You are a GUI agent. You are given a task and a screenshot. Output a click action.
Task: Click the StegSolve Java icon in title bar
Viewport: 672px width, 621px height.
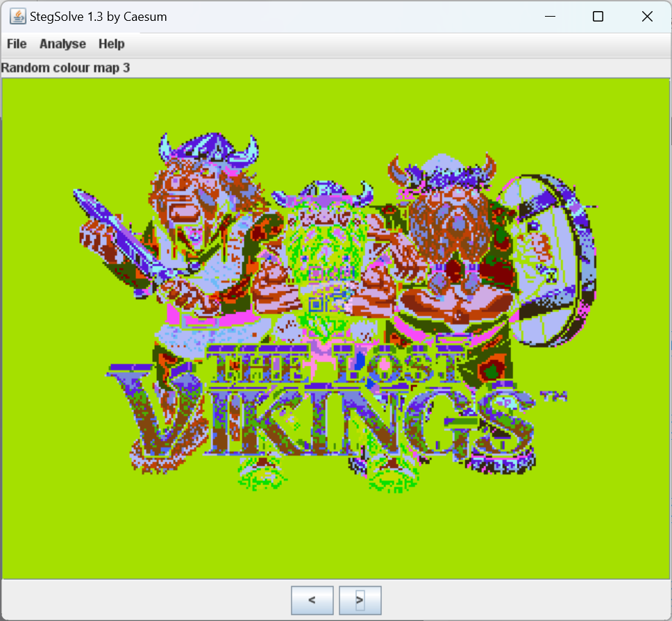point(17,16)
